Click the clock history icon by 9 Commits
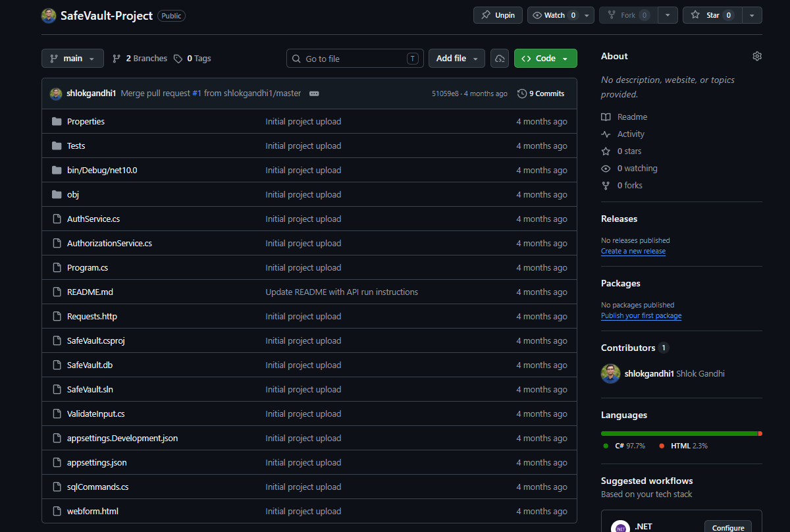 522,93
